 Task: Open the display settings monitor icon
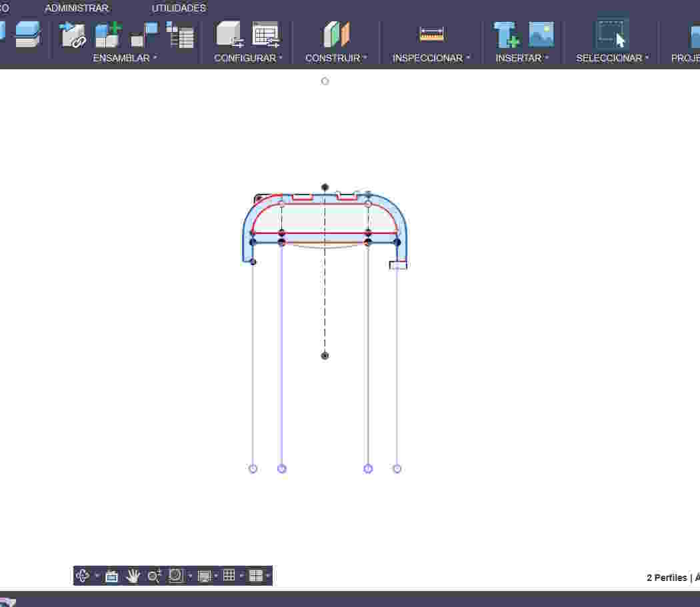tap(205, 576)
